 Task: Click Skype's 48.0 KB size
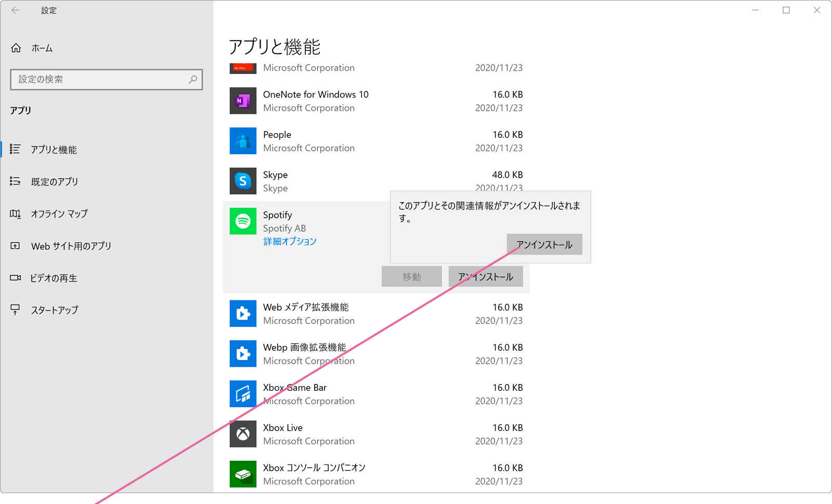[x=508, y=175]
